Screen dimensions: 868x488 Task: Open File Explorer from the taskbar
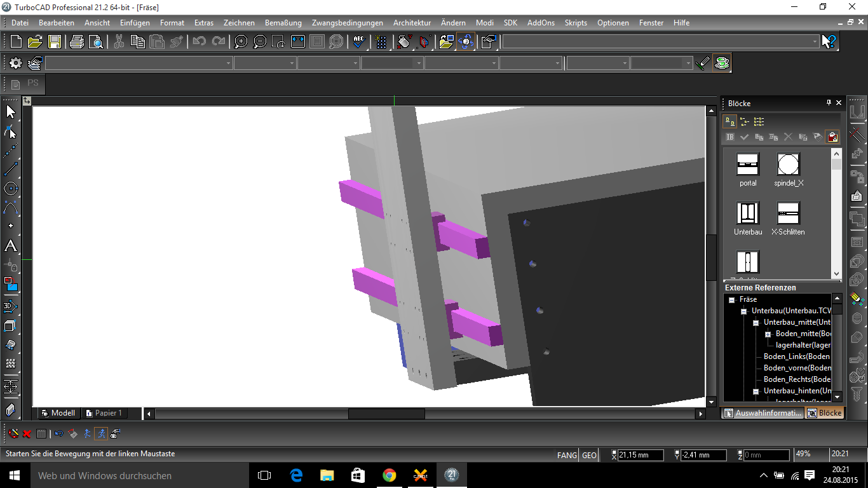327,475
